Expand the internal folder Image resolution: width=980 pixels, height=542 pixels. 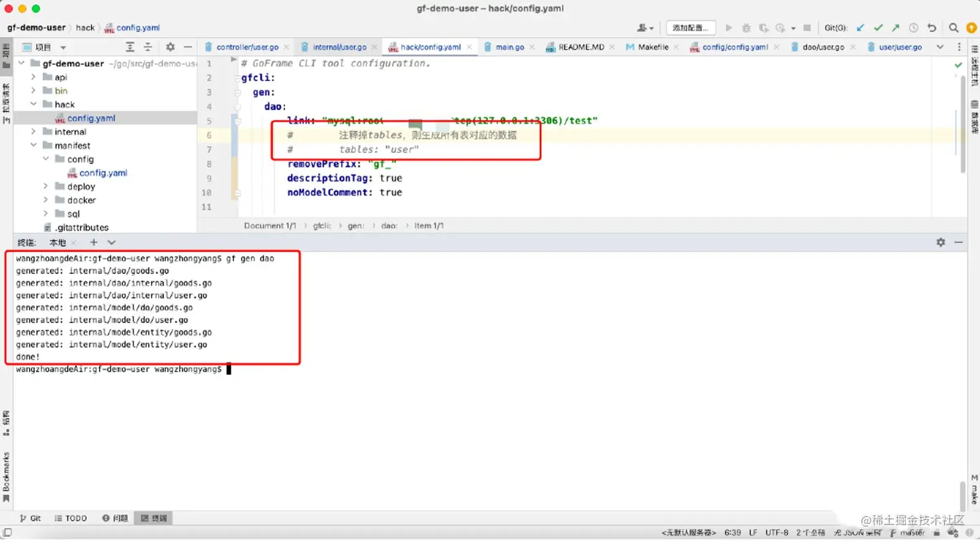point(34,131)
